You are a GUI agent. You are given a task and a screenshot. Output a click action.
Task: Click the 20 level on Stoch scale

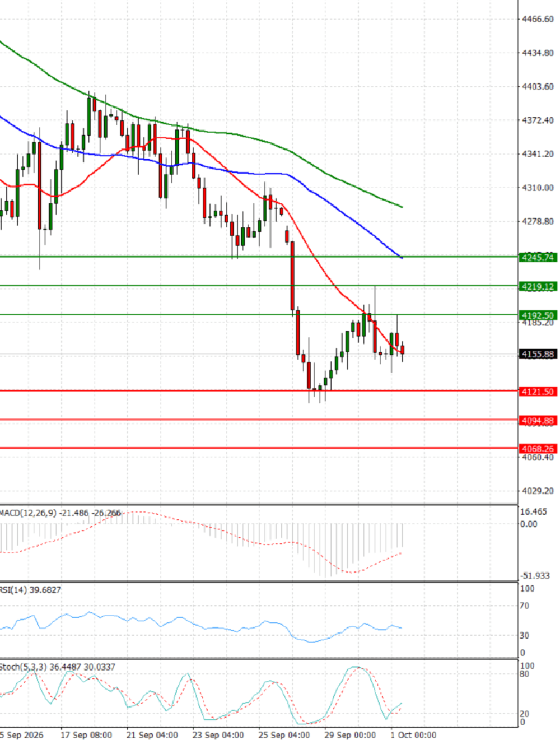pos(525,714)
